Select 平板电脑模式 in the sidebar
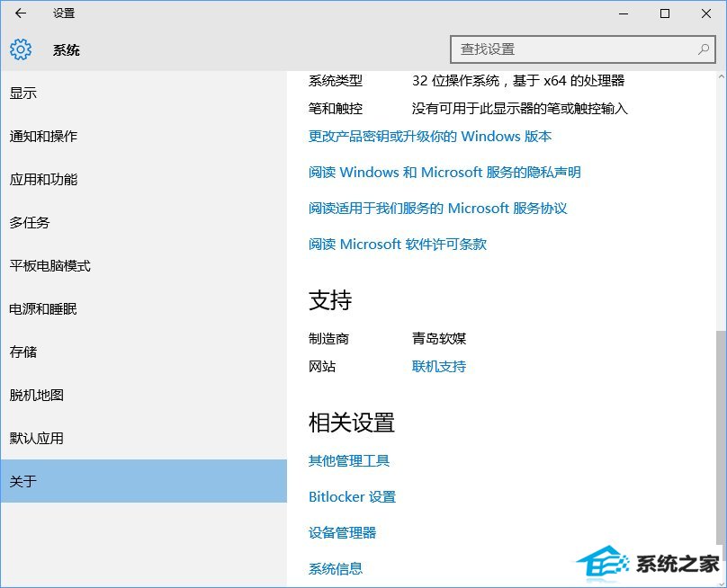The width and height of the screenshot is (727, 588). [x=144, y=265]
